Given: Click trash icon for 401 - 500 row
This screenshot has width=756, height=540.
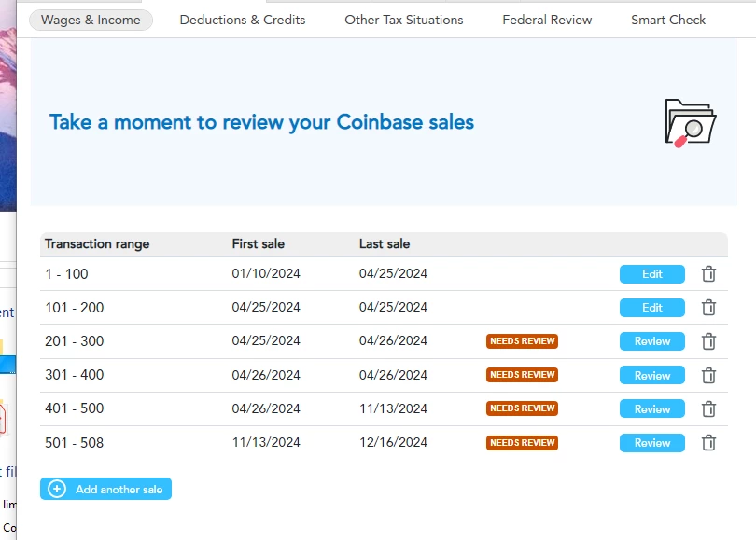Looking at the screenshot, I should tap(708, 408).
